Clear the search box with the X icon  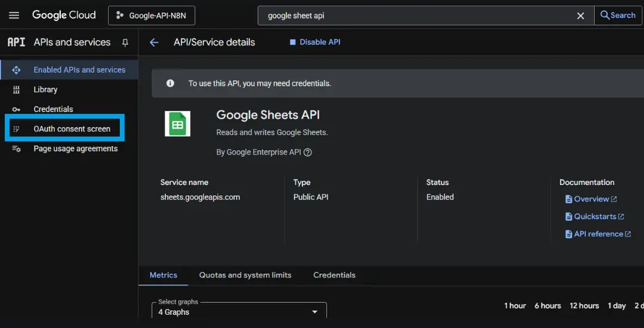pyautogui.click(x=580, y=16)
